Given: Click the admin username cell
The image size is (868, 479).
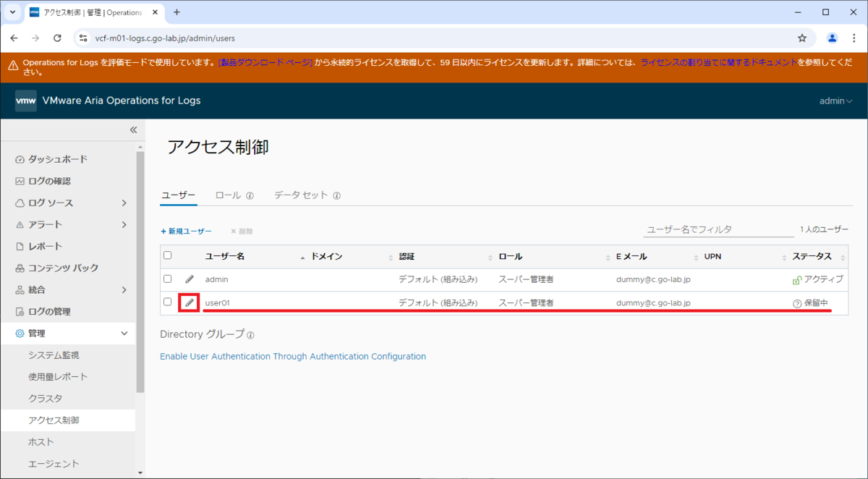Looking at the screenshot, I should coord(217,279).
